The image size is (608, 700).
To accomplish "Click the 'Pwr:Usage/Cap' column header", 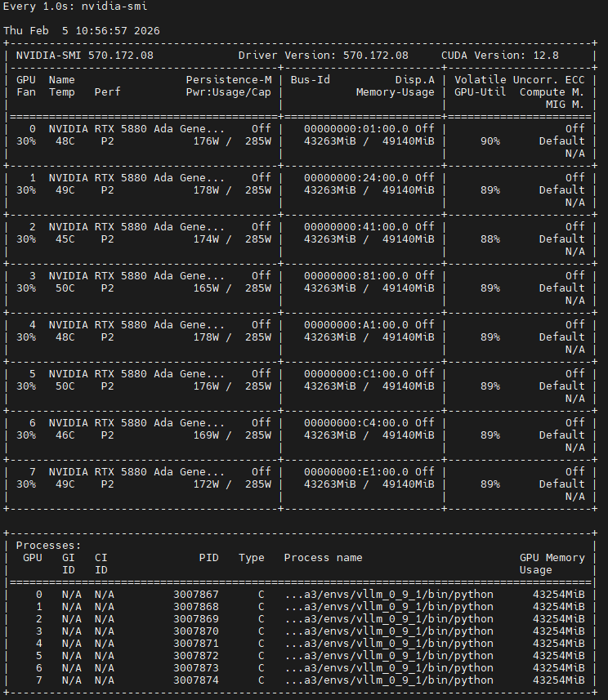I will click(229, 92).
